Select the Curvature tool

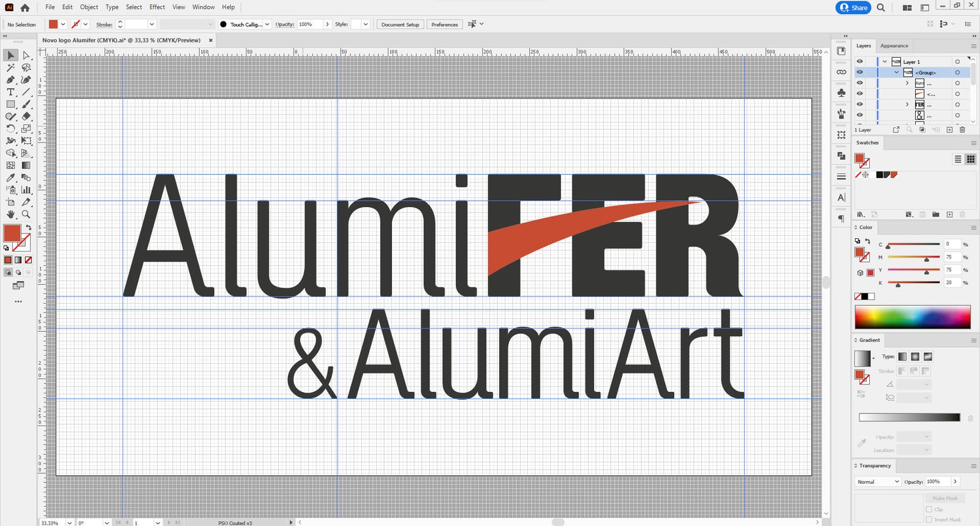coord(26,80)
